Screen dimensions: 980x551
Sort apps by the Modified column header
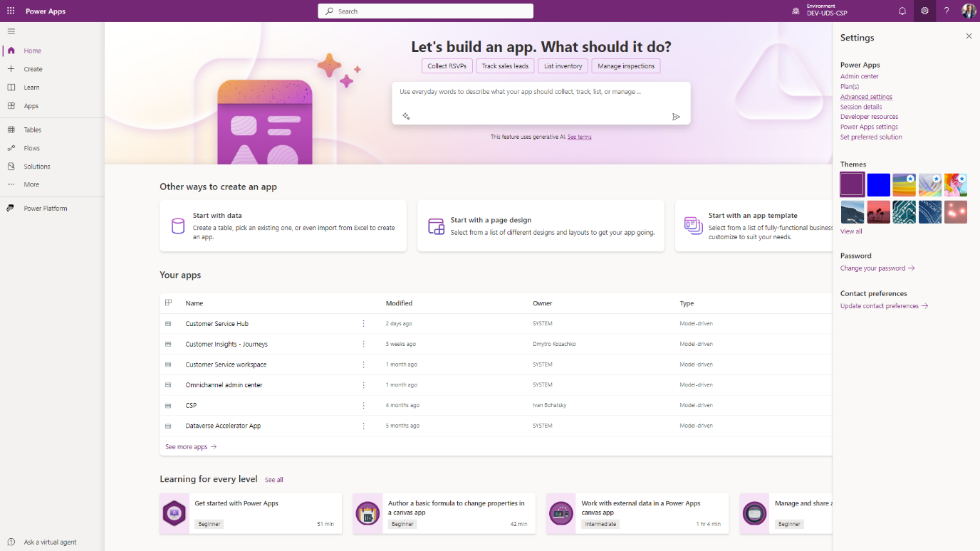399,303
